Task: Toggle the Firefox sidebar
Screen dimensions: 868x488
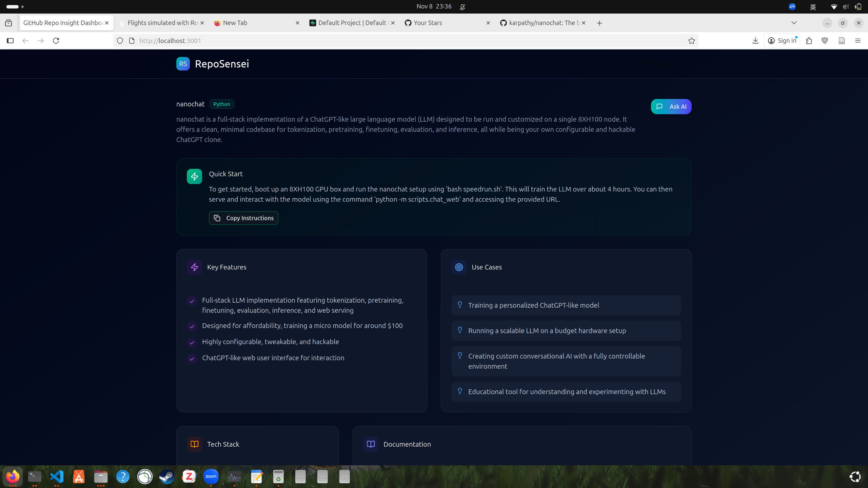Action: point(10,41)
